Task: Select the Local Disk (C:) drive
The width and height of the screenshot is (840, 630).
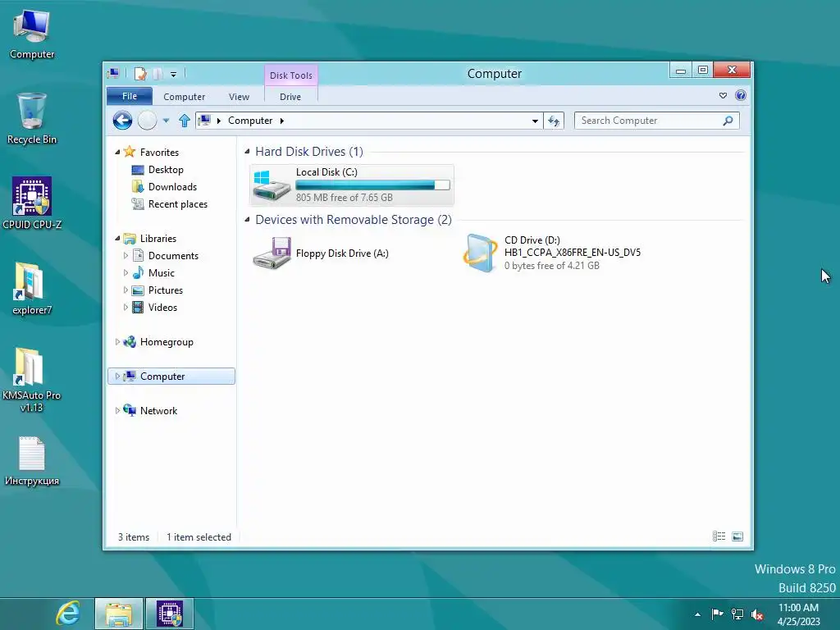Action: coord(351,185)
